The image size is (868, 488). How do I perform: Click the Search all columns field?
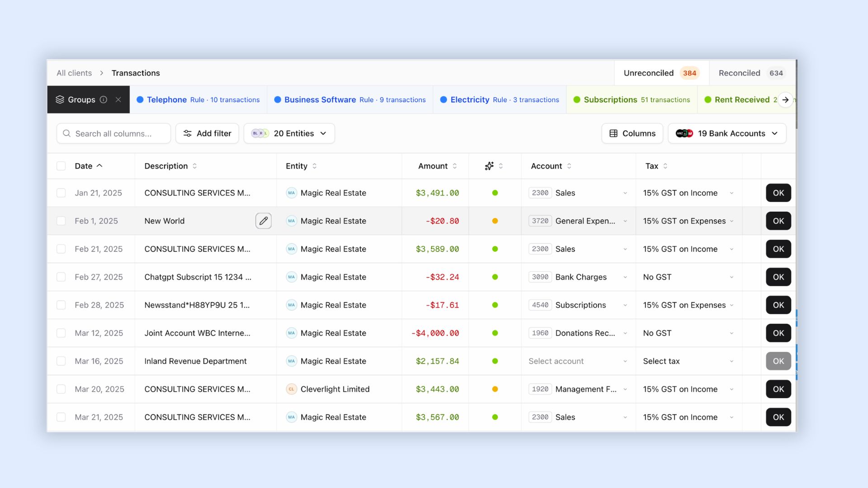point(113,133)
